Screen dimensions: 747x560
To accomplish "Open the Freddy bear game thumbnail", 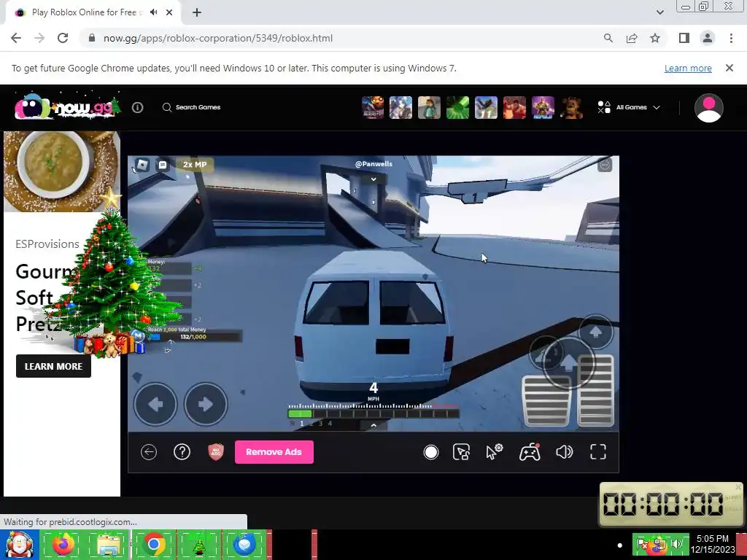I will click(x=571, y=107).
